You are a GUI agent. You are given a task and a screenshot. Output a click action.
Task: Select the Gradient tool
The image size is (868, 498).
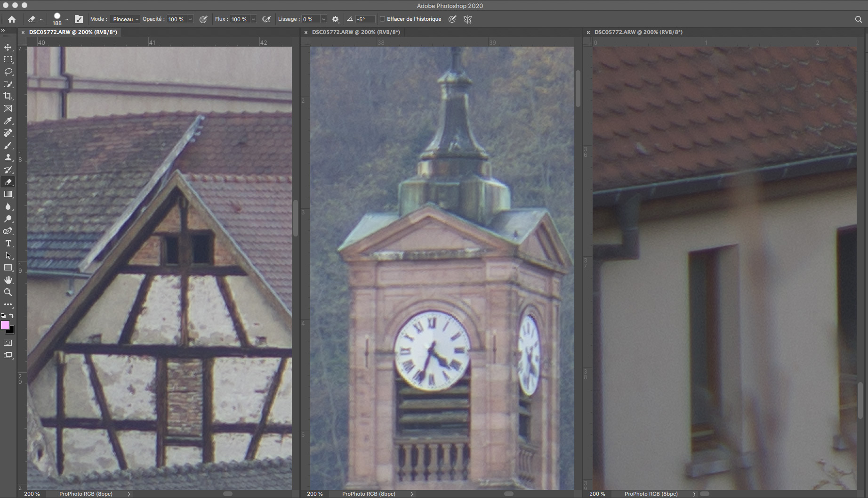tap(8, 194)
